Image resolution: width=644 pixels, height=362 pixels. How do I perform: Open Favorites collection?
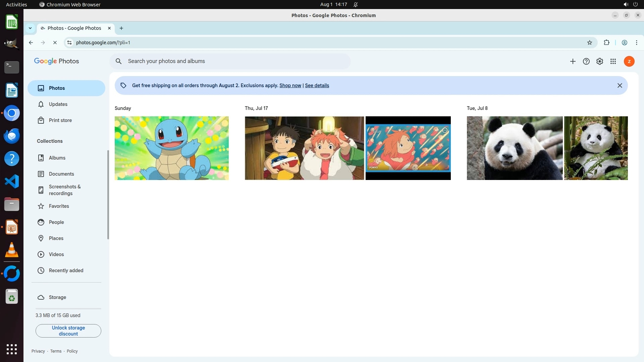[59, 206]
